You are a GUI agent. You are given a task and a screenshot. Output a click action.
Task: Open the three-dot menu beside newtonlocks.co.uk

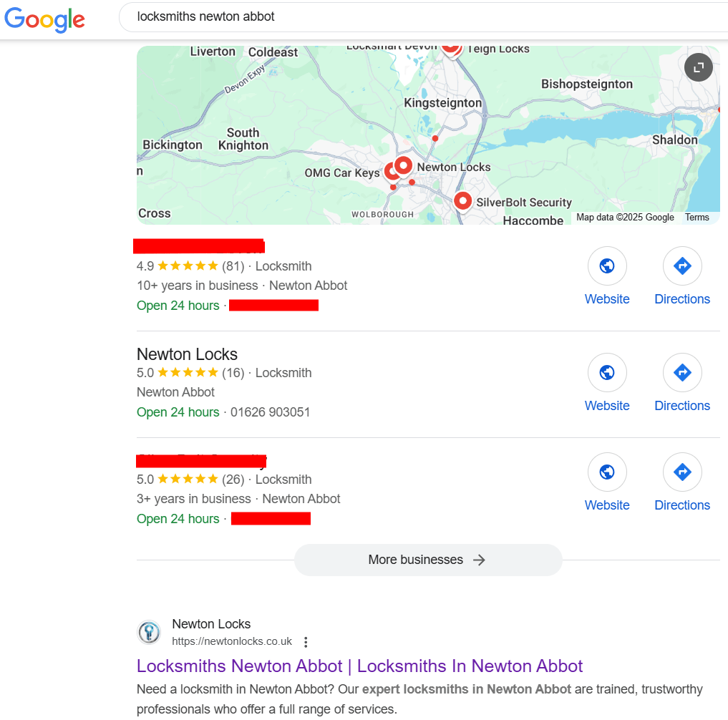[x=306, y=642]
